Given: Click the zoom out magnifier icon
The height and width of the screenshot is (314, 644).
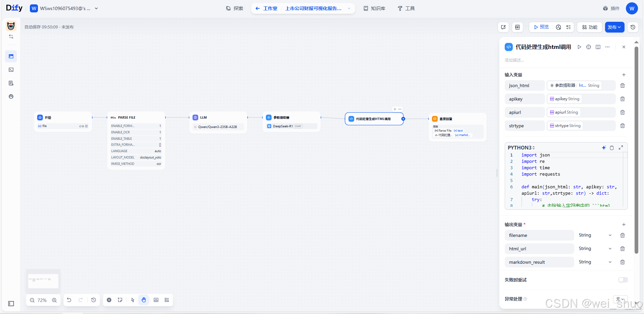Looking at the screenshot, I should [x=32, y=300].
